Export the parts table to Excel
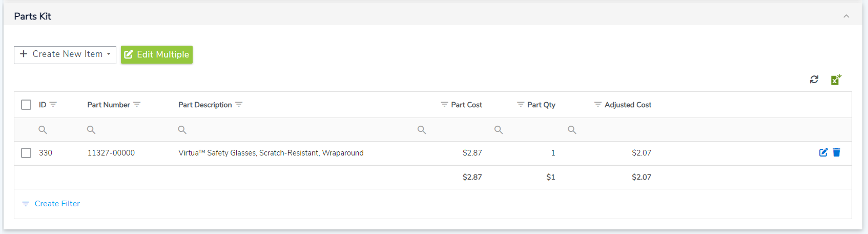Screen dimensions: 868x234 tap(836, 80)
